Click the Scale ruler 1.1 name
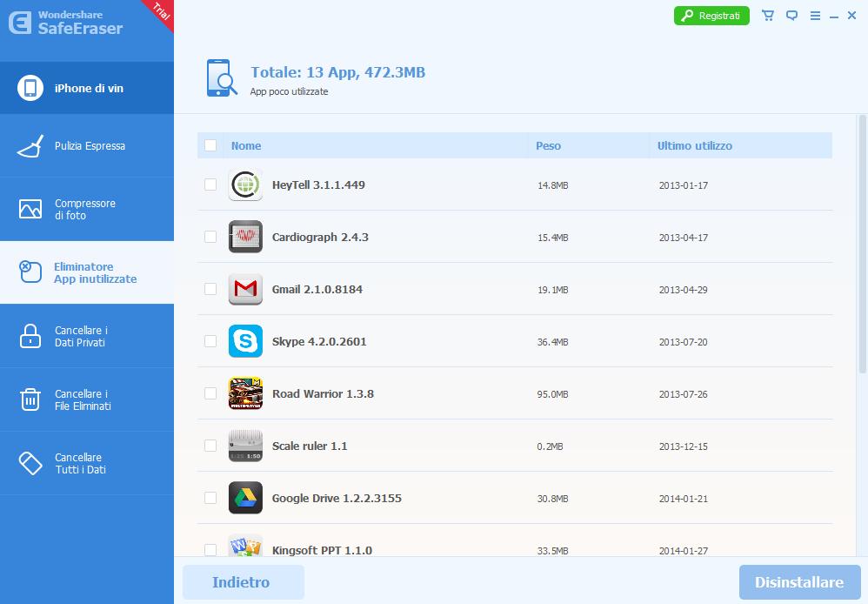The width and height of the screenshot is (868, 604). point(310,446)
